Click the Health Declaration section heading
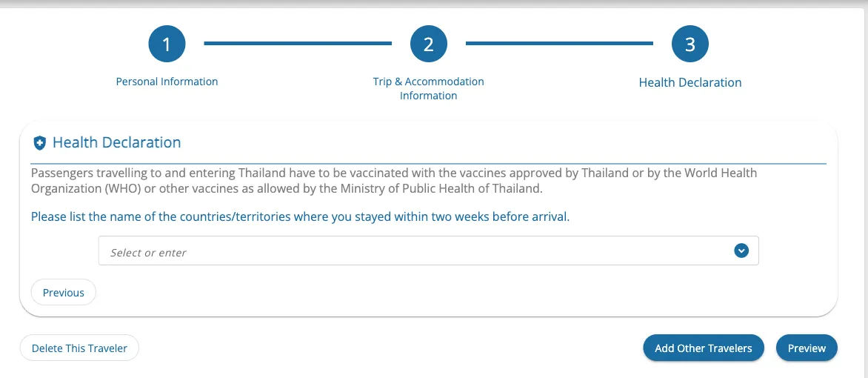This screenshot has height=378, width=868. [x=117, y=142]
